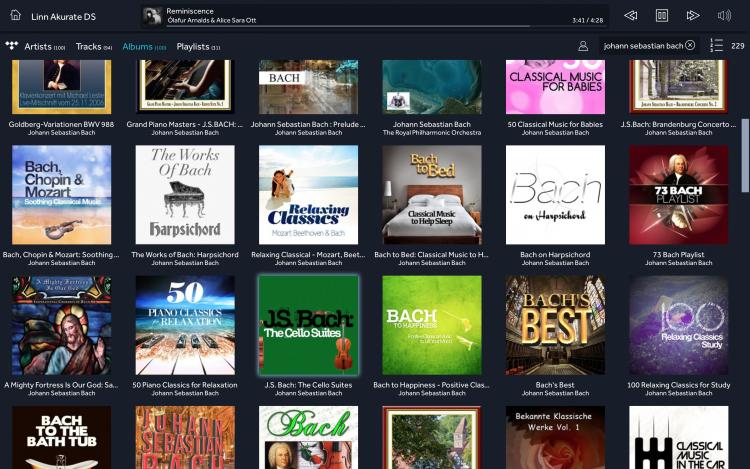Open Bach, Chopin & Mozart Soothing cover
The height and width of the screenshot is (469, 750).
click(62, 195)
